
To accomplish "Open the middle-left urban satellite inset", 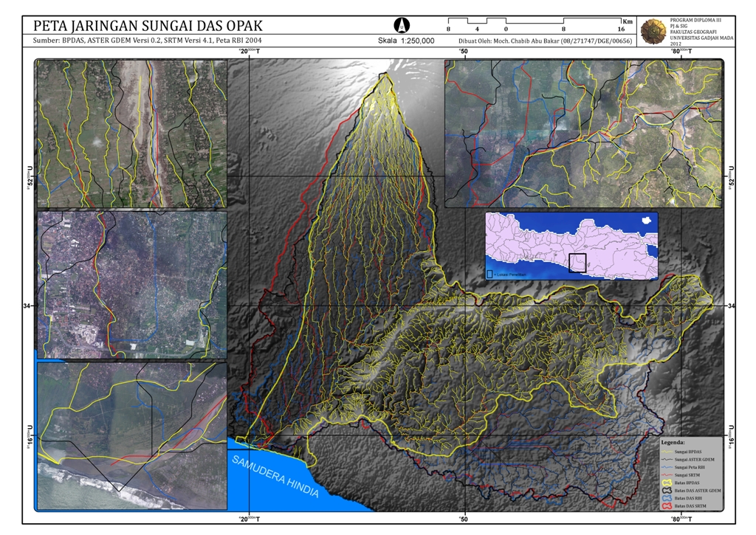I will [x=131, y=285].
